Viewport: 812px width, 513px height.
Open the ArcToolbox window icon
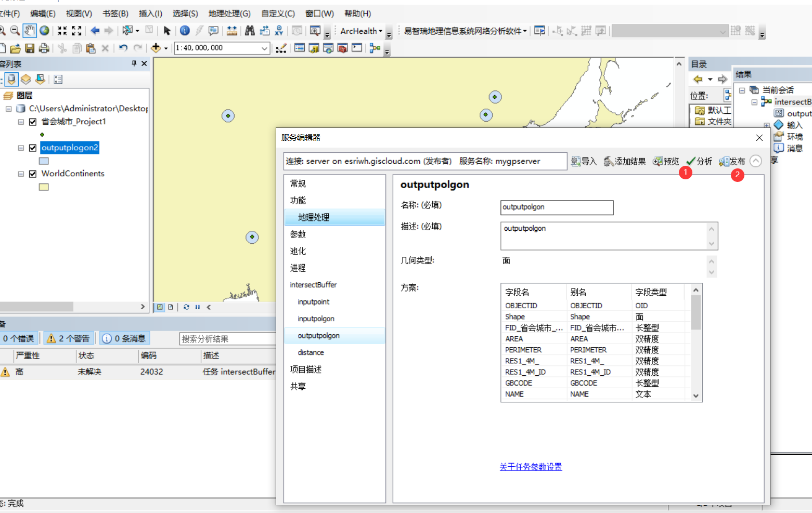[x=343, y=48]
